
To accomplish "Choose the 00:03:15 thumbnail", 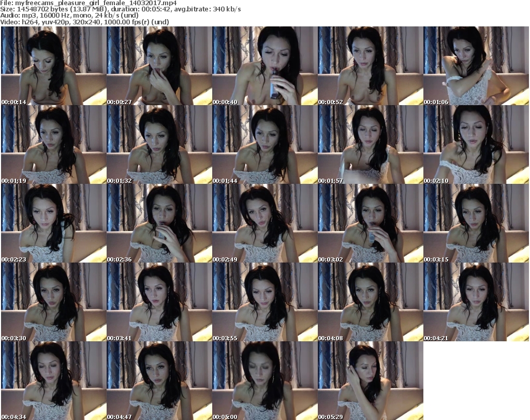I will click(476, 223).
